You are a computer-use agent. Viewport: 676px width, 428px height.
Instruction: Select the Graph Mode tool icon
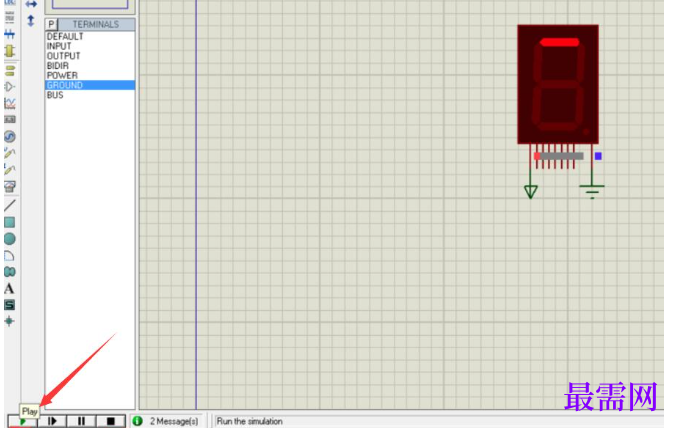[9, 103]
